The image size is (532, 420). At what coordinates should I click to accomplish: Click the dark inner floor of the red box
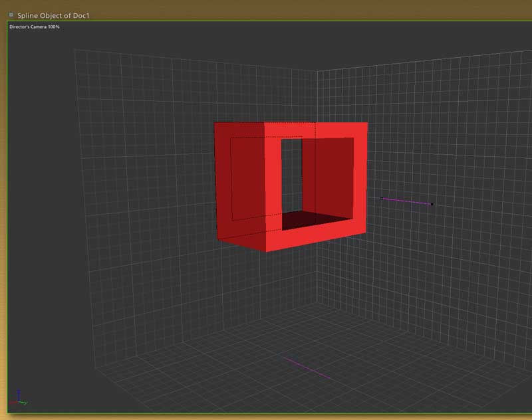(314, 220)
